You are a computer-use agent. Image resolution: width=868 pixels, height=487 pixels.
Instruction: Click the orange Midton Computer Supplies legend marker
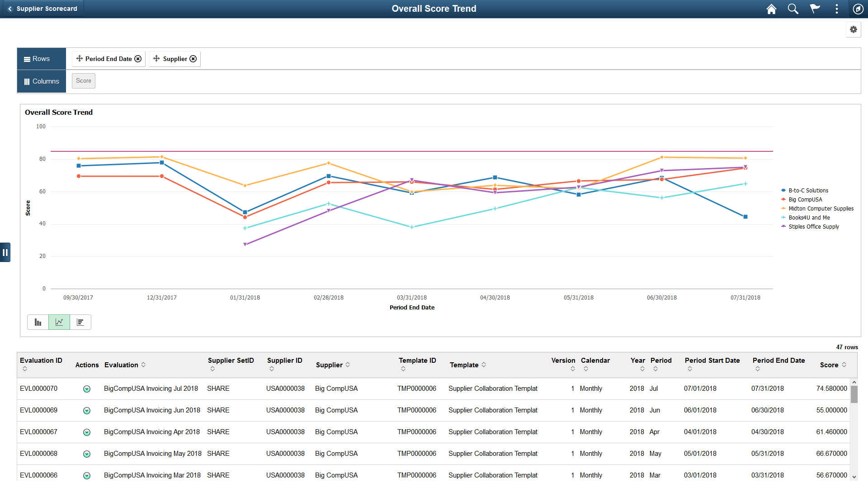click(784, 208)
